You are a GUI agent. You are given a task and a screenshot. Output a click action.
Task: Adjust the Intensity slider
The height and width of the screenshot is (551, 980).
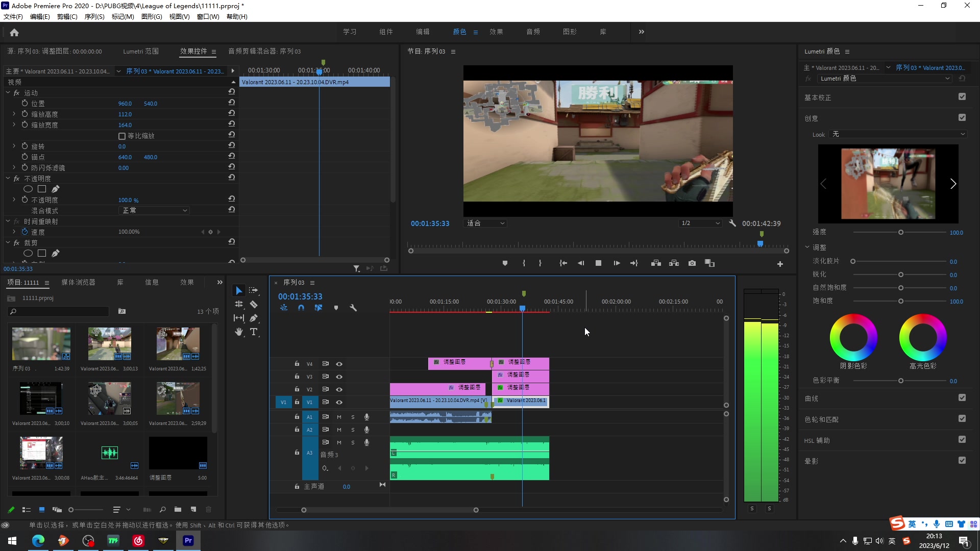coord(901,232)
